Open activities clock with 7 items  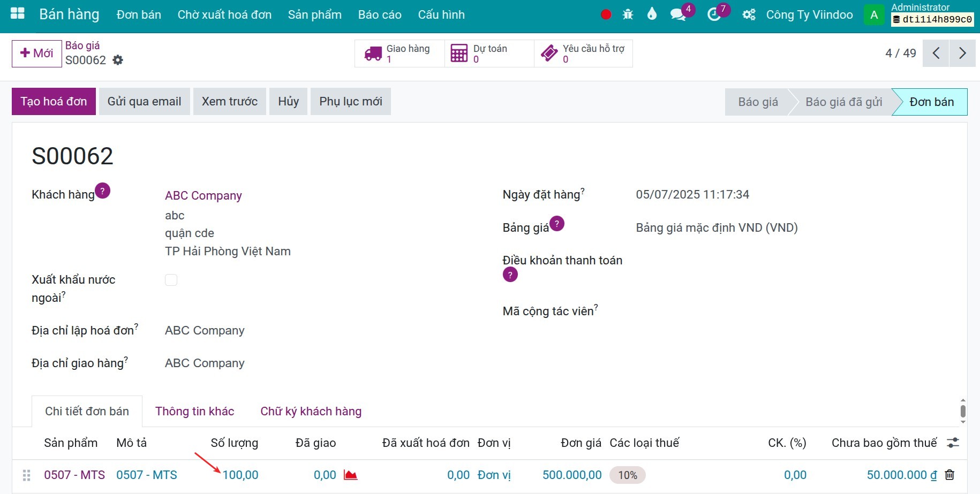click(714, 14)
